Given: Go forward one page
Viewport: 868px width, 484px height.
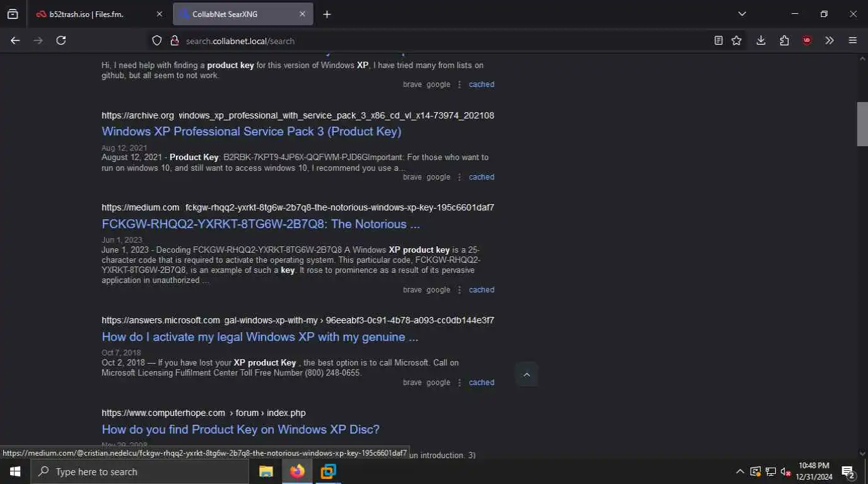Looking at the screenshot, I should tap(38, 40).
